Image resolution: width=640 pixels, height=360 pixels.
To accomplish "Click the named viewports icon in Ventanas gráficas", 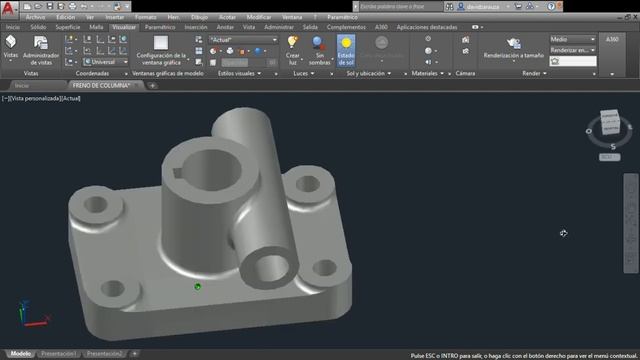I will point(199,39).
